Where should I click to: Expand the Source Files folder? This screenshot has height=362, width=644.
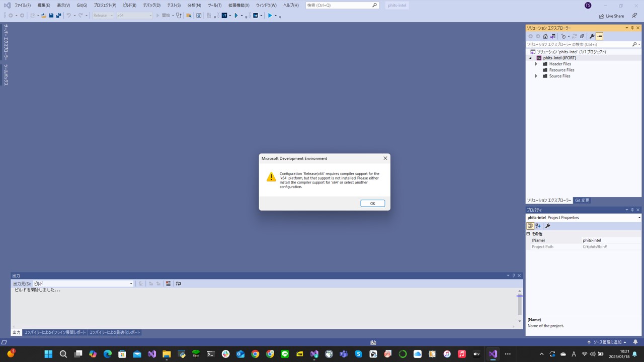[536, 76]
